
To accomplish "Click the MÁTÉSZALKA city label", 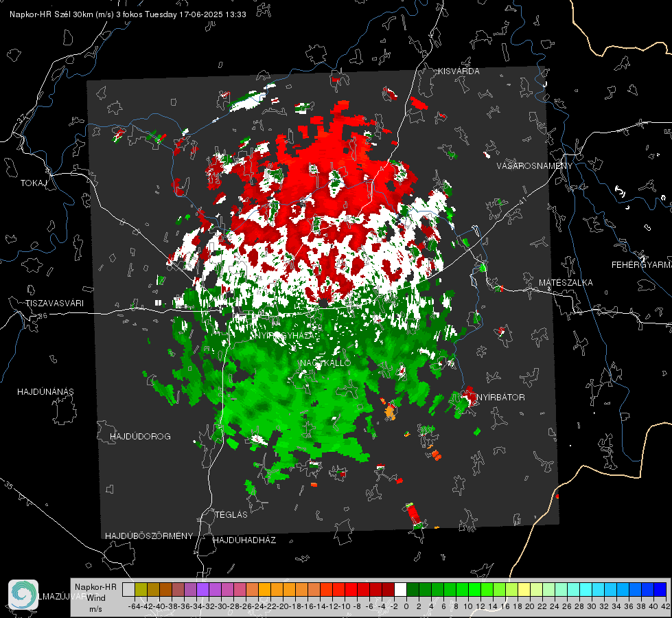I will (566, 283).
